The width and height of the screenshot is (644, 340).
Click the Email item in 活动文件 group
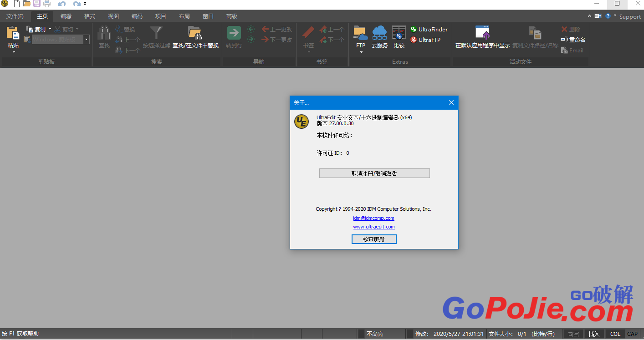coord(572,50)
